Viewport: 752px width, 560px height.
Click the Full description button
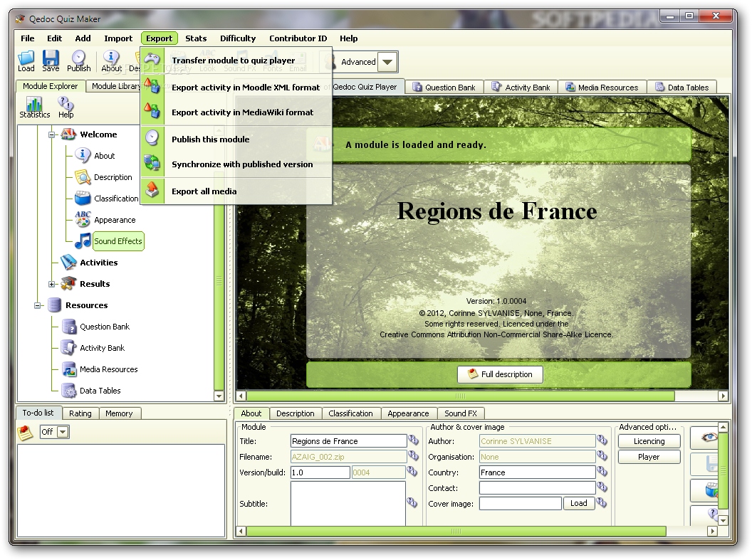(500, 374)
